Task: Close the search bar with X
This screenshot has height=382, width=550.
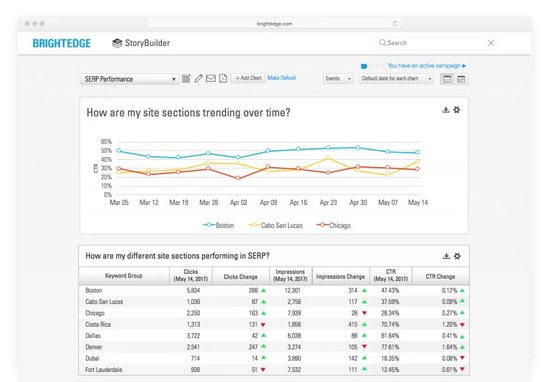Action: pyautogui.click(x=491, y=43)
